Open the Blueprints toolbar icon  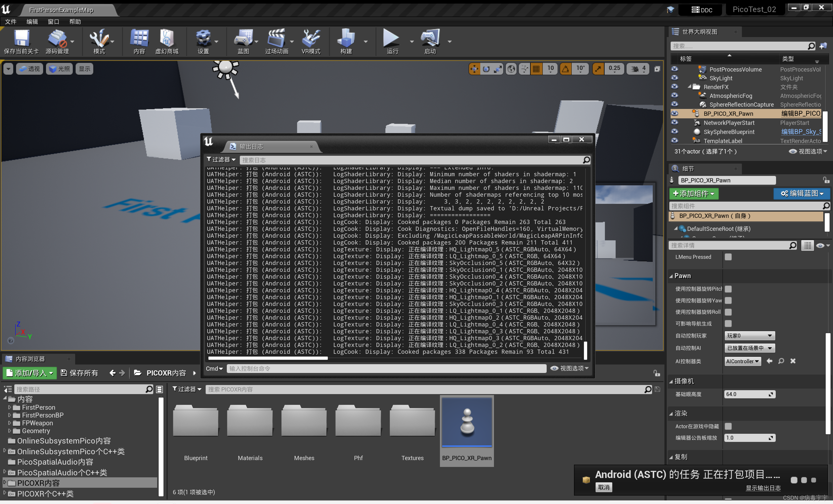pyautogui.click(x=243, y=38)
